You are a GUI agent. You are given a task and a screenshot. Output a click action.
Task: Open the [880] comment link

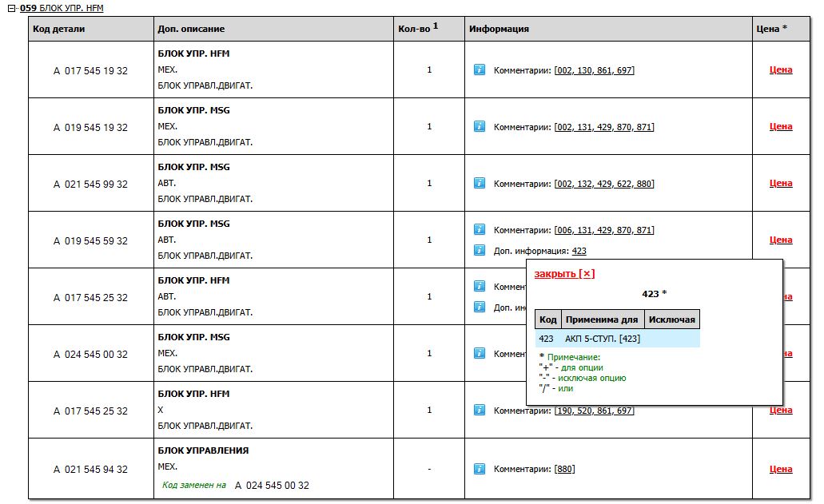tap(564, 469)
